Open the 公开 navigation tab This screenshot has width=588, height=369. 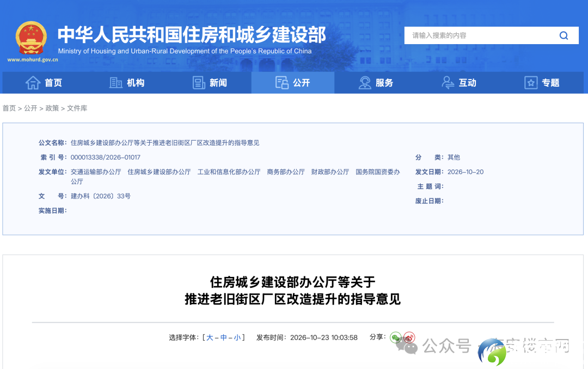click(293, 83)
